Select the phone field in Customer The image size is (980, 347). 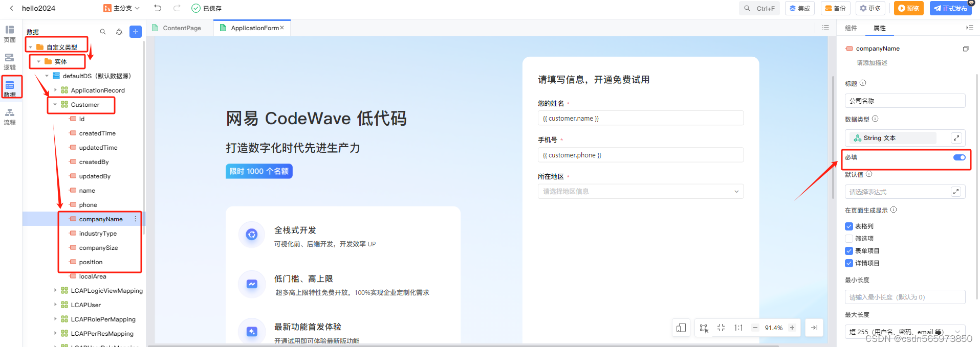point(88,204)
